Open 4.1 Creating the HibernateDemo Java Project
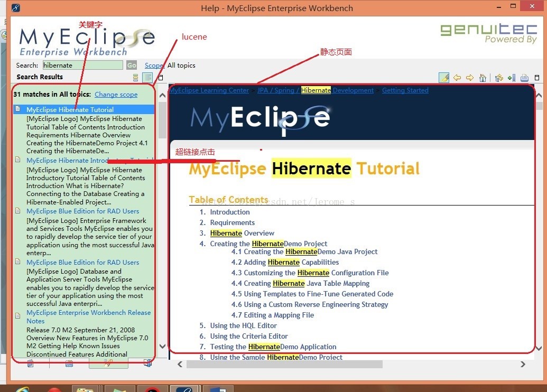Screen dimensions: 547x392 [x=304, y=251]
